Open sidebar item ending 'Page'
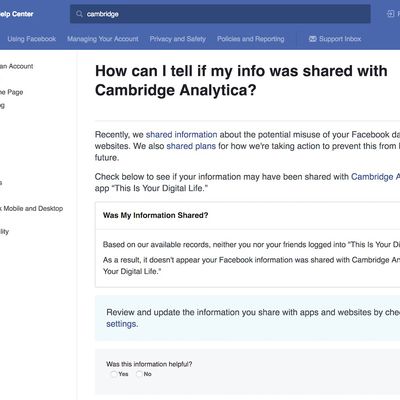This screenshot has width=400, height=400. (12, 92)
